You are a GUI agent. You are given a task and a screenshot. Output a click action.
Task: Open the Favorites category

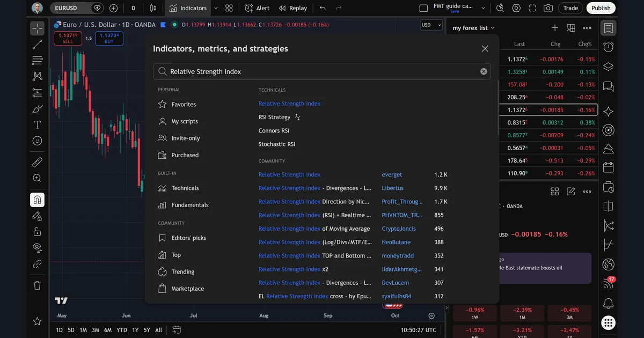pyautogui.click(x=177, y=105)
